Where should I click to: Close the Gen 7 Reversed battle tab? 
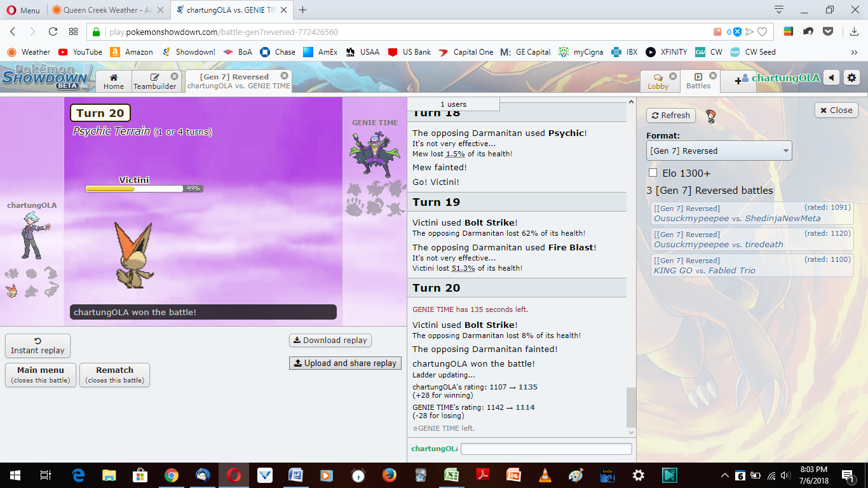284,76
